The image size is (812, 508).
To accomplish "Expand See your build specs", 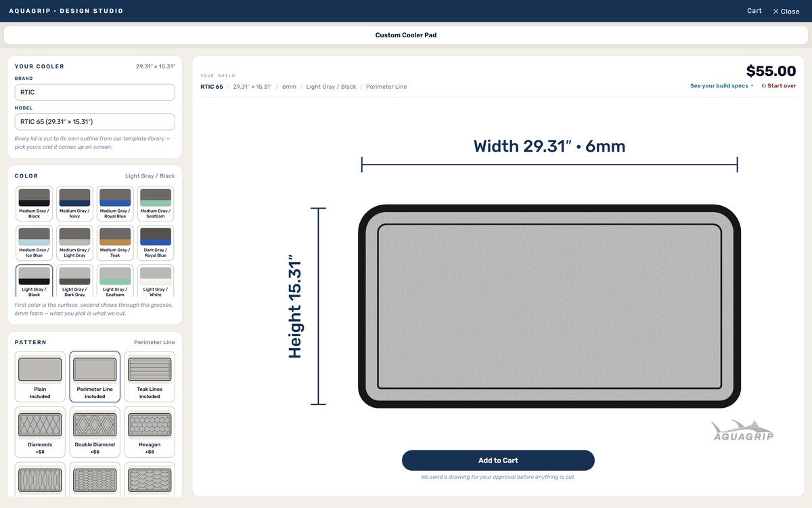I will [x=721, y=86].
